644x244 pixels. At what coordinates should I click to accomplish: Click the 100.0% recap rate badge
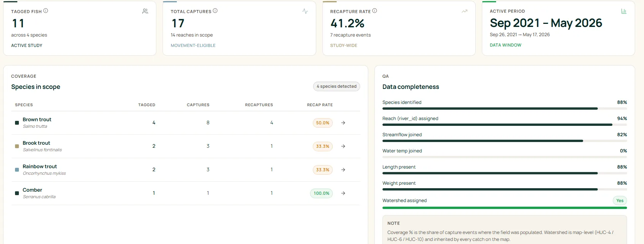[x=321, y=194]
